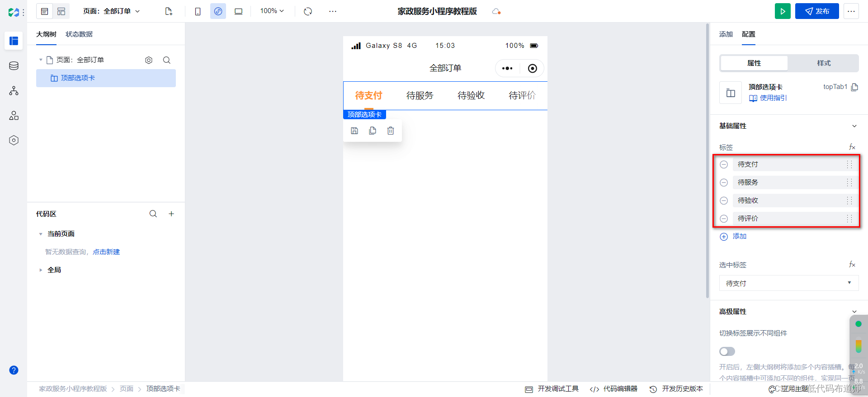The height and width of the screenshot is (397, 868).
Task: Search the outline tree
Action: 167,60
